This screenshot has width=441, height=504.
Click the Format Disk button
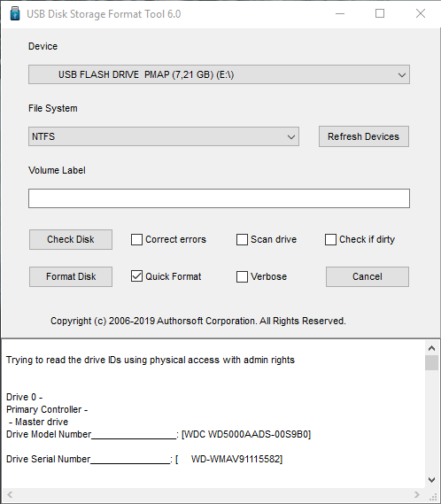[71, 276]
